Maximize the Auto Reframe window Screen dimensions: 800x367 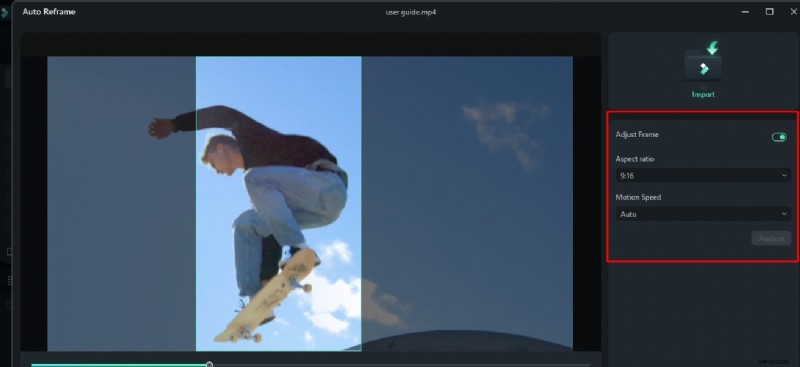(769, 12)
